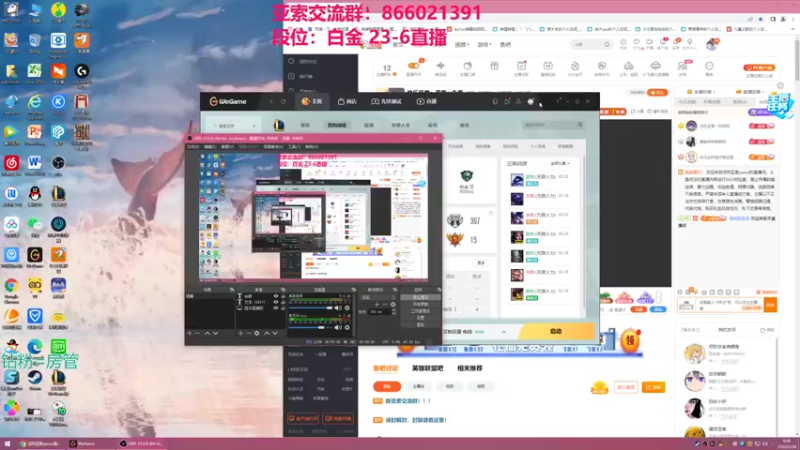The height and width of the screenshot is (450, 800).
Task: Open WeGame left search box dropdown arrow
Action: coord(254,126)
